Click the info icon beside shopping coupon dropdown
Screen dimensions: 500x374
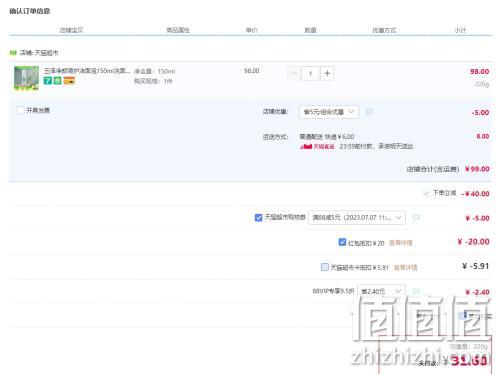point(416,217)
